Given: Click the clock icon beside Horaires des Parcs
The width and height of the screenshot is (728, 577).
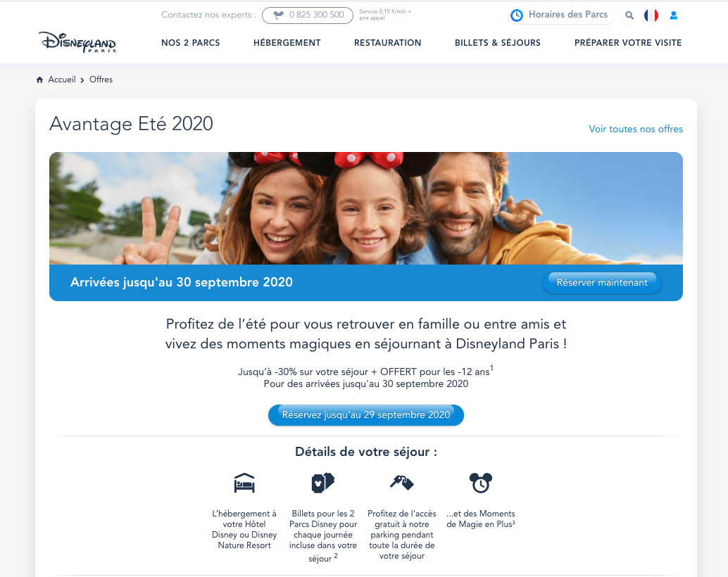Looking at the screenshot, I should 516,15.
